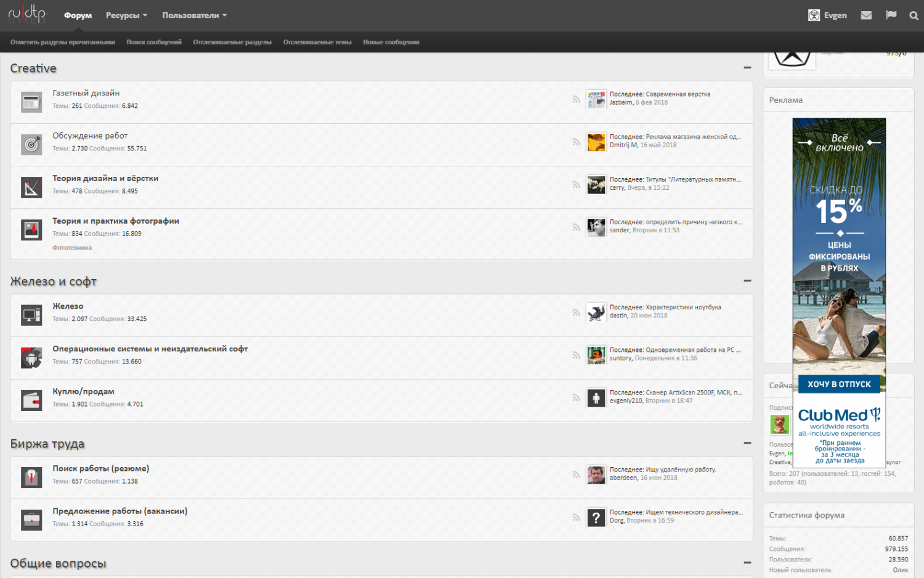This screenshot has height=578, width=924.
Task: Open the Куплю/продам forum
Action: [x=83, y=391]
